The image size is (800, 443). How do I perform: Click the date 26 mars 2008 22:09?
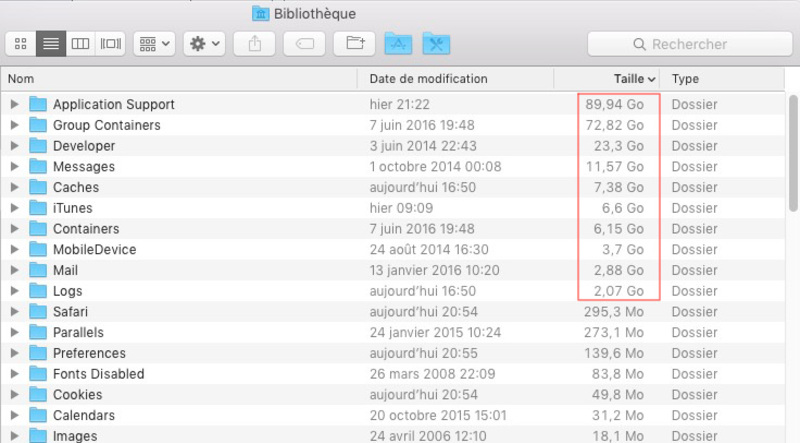pos(432,374)
